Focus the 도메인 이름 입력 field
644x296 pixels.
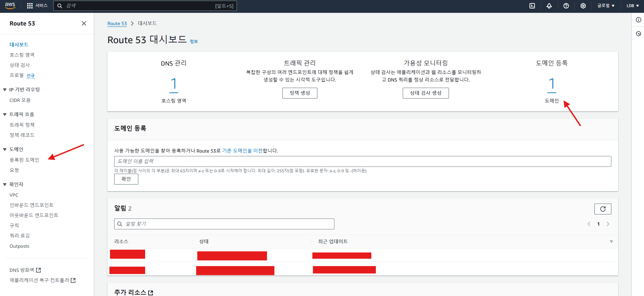(x=363, y=161)
